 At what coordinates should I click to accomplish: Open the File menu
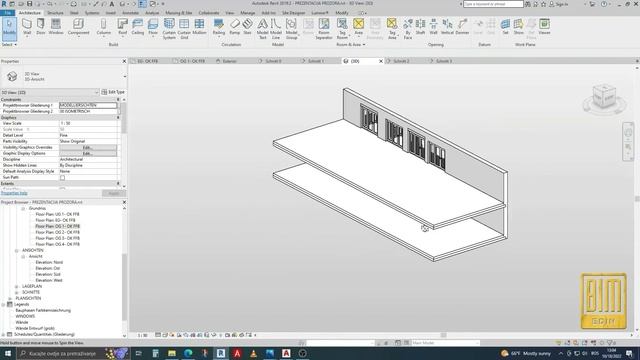point(7,13)
